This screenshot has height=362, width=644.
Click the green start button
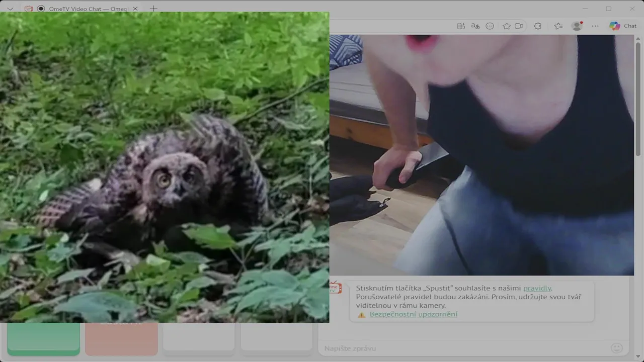[x=44, y=339]
